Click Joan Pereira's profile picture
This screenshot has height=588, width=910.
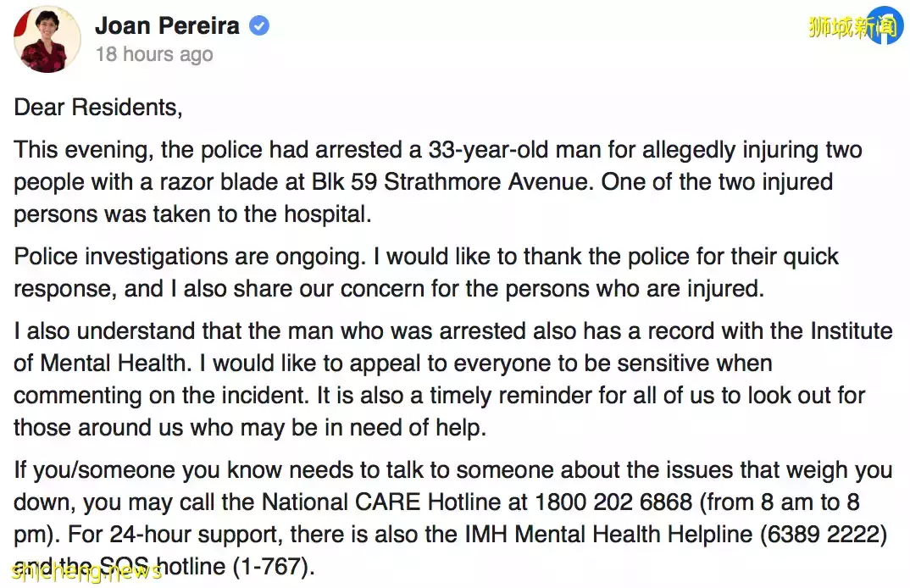(47, 39)
